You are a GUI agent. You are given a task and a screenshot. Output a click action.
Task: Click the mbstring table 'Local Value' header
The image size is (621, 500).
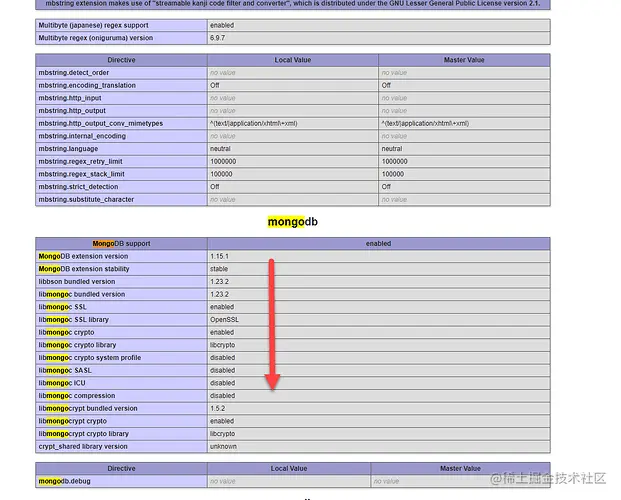(293, 60)
